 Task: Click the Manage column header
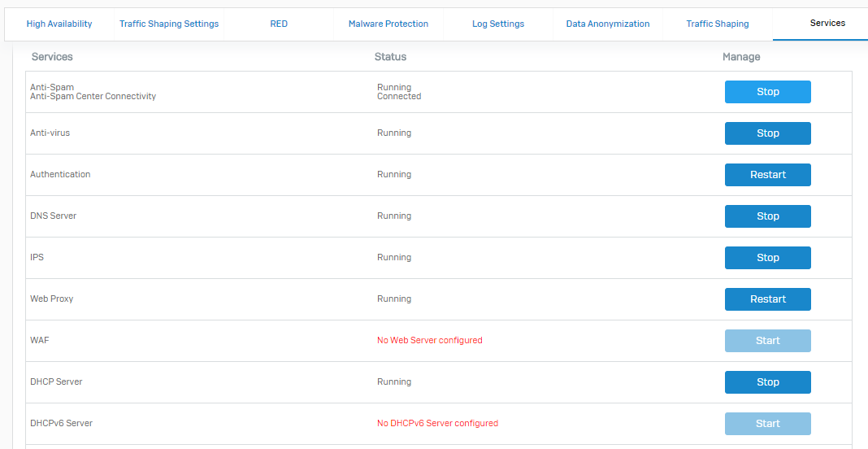click(x=741, y=57)
